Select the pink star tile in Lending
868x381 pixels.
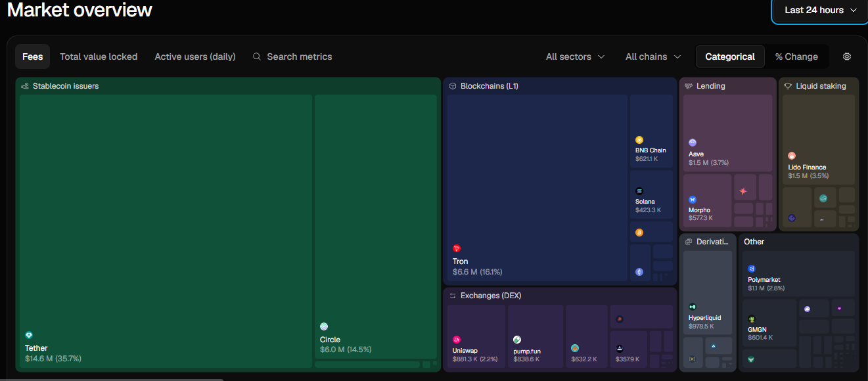point(743,191)
